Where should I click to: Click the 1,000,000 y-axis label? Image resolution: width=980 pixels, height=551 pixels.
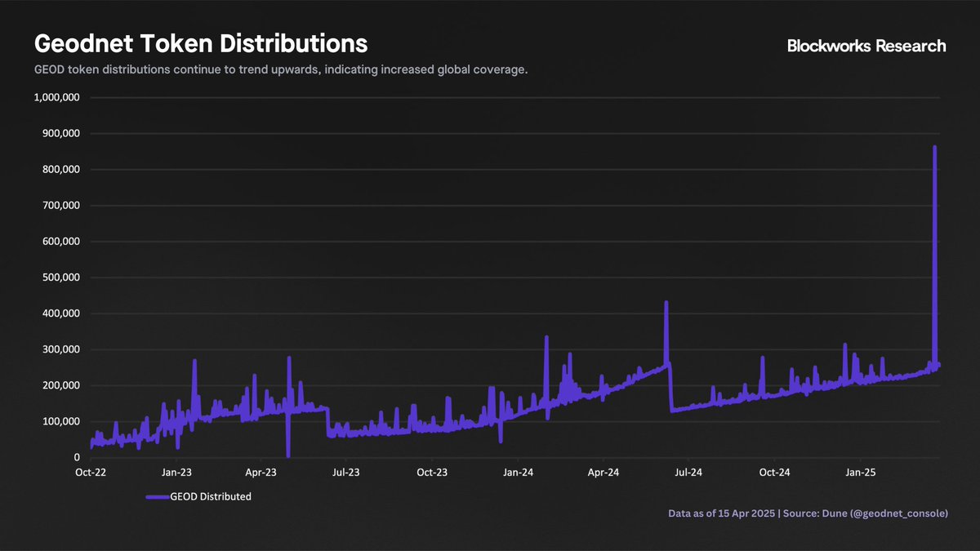56,97
